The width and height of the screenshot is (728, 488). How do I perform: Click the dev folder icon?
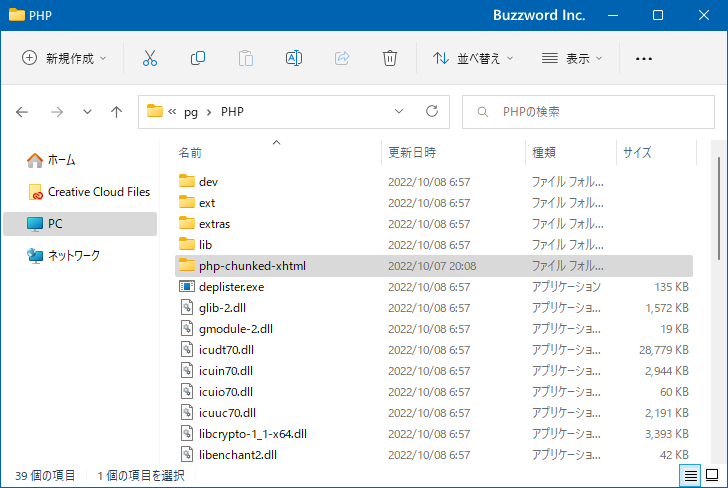pos(187,181)
